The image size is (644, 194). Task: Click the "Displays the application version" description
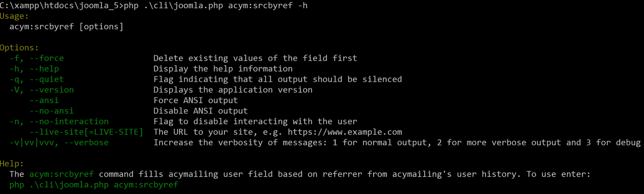[233, 90]
